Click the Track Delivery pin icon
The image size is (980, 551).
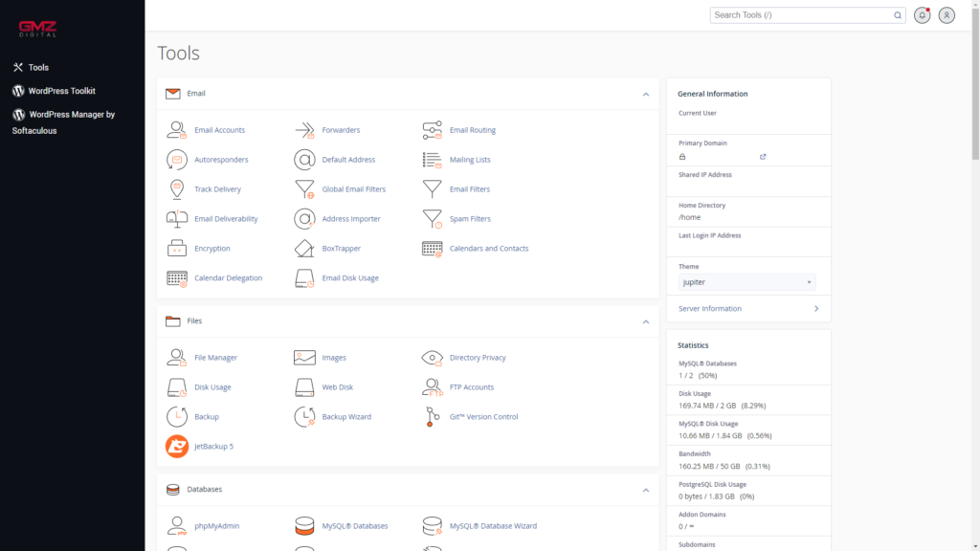click(x=177, y=189)
